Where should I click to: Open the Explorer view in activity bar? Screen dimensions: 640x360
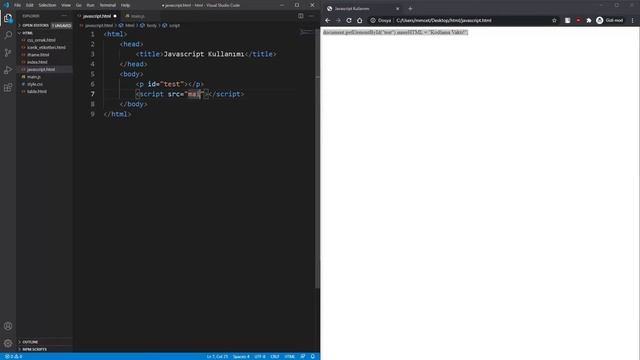(8, 18)
